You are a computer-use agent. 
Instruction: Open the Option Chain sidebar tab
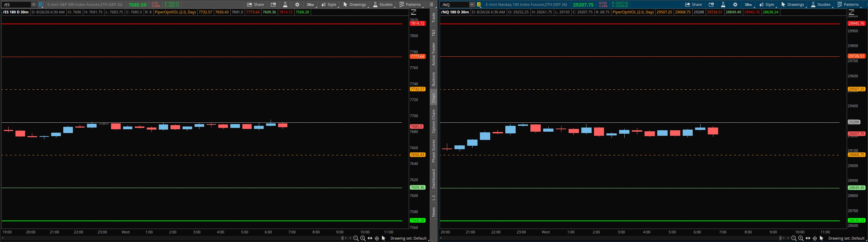pos(433,121)
